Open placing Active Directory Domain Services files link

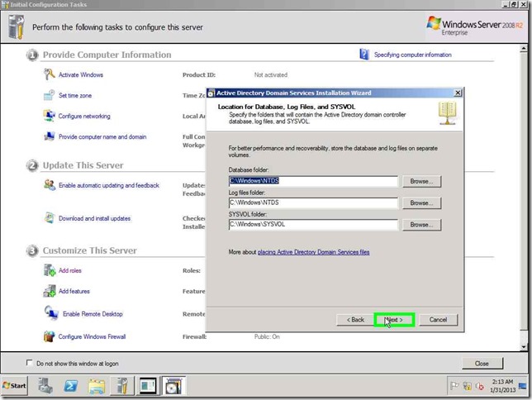[x=314, y=252]
